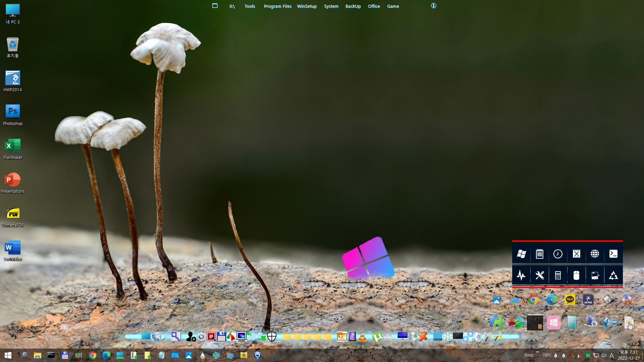This screenshot has height=362, width=644.
Task: Open the HWP2014 desktop shortcut
Action: [x=13, y=81]
